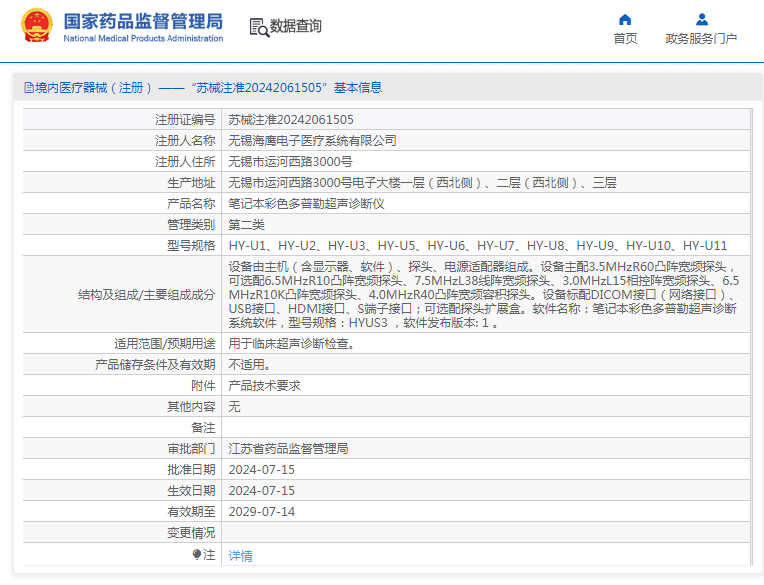The image size is (764, 585).
Task: Select production address with 电子大楼一层
Action: click(x=422, y=183)
